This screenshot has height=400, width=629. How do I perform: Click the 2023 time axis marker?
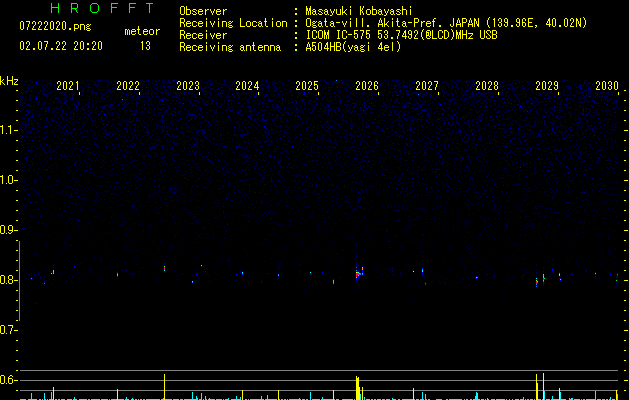pos(188,86)
